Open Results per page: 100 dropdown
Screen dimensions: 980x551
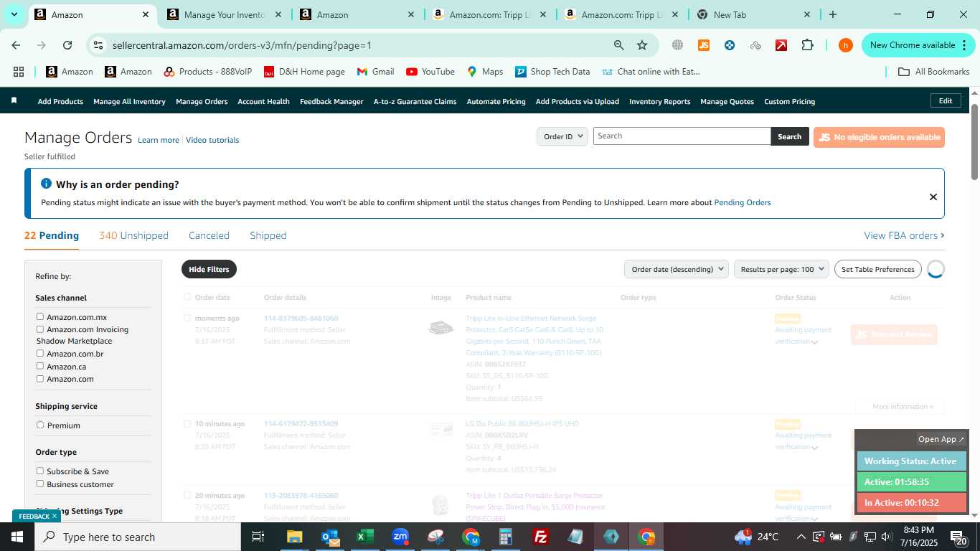click(781, 269)
